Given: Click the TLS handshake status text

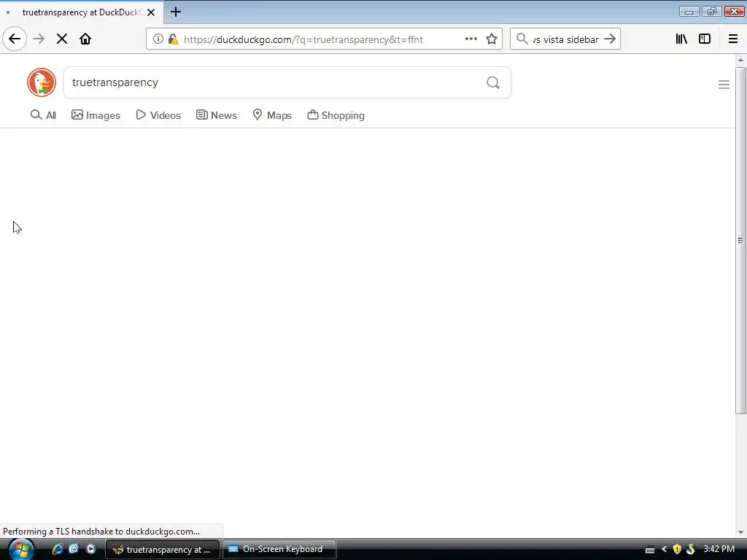Looking at the screenshot, I should (x=101, y=532).
